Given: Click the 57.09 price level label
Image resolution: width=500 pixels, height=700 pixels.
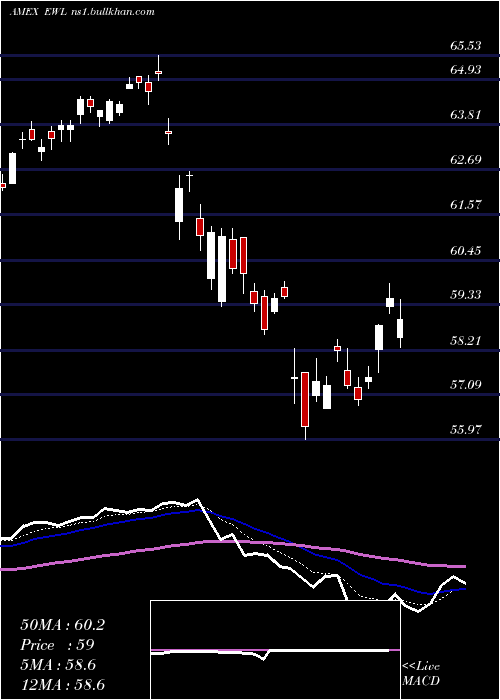Looking at the screenshot, I should click(466, 384).
